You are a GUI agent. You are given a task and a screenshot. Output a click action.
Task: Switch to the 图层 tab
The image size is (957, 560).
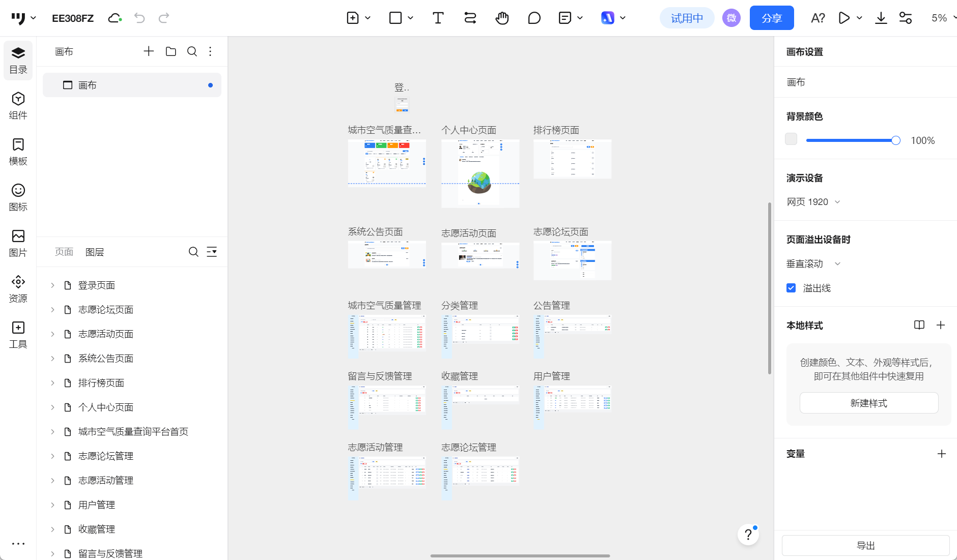tap(95, 251)
